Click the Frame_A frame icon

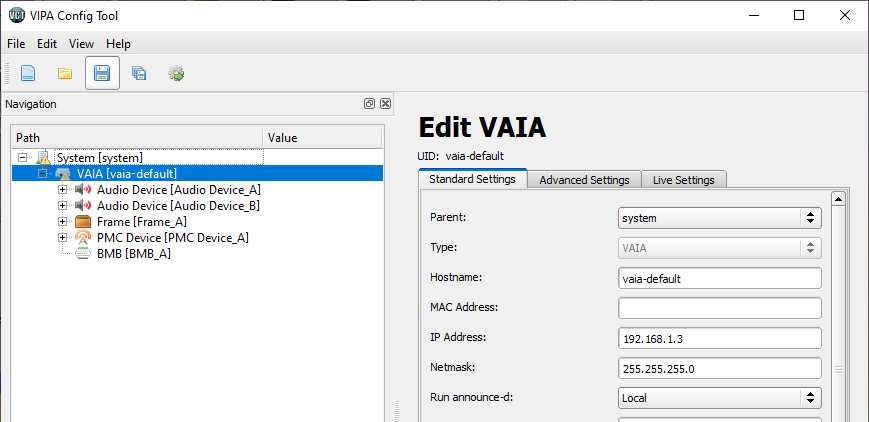click(x=84, y=222)
